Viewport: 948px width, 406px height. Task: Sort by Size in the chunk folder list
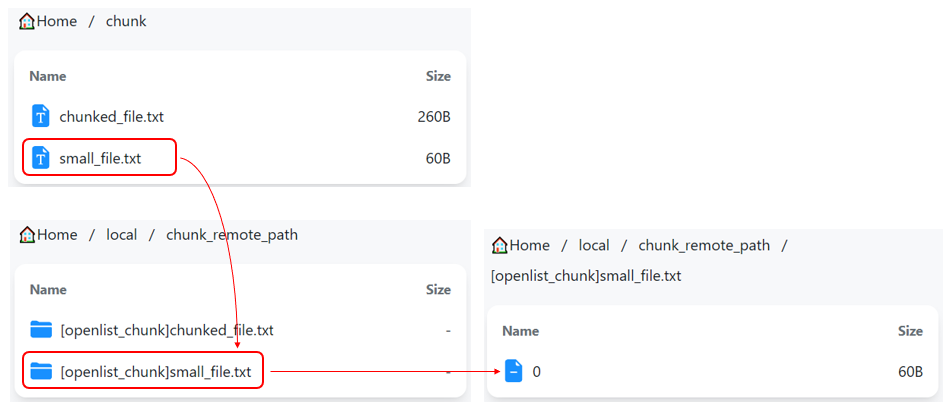tap(438, 76)
